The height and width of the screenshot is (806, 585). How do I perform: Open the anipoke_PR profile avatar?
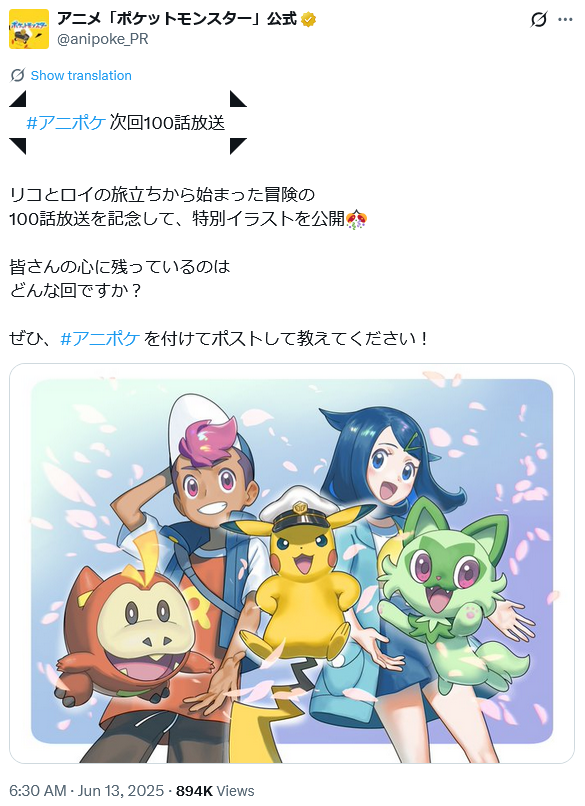click(29, 29)
